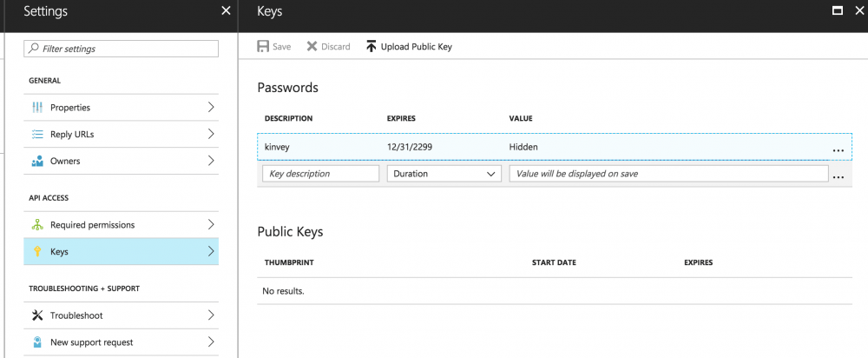Expand the Properties chevron arrow
This screenshot has height=358, width=868.
(x=211, y=108)
